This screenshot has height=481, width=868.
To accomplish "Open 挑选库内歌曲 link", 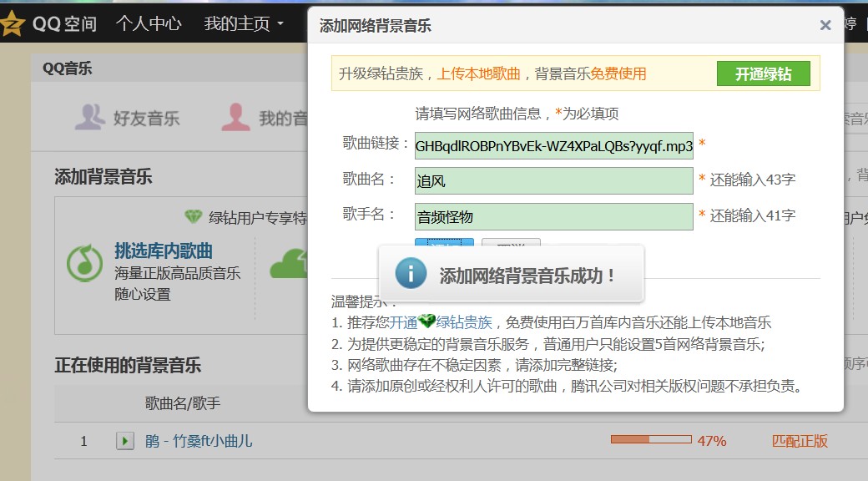I will (164, 251).
